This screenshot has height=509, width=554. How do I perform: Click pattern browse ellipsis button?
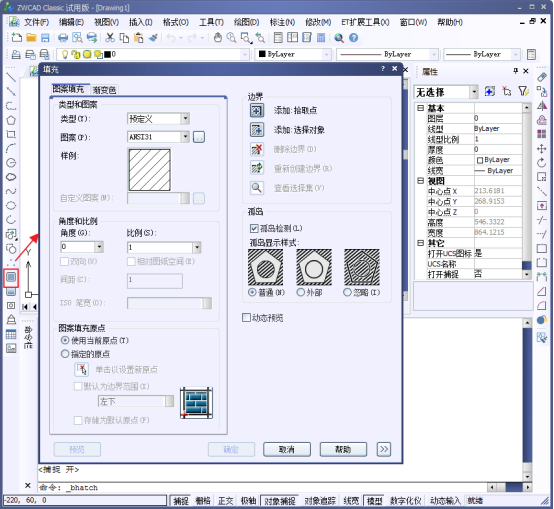pos(199,137)
